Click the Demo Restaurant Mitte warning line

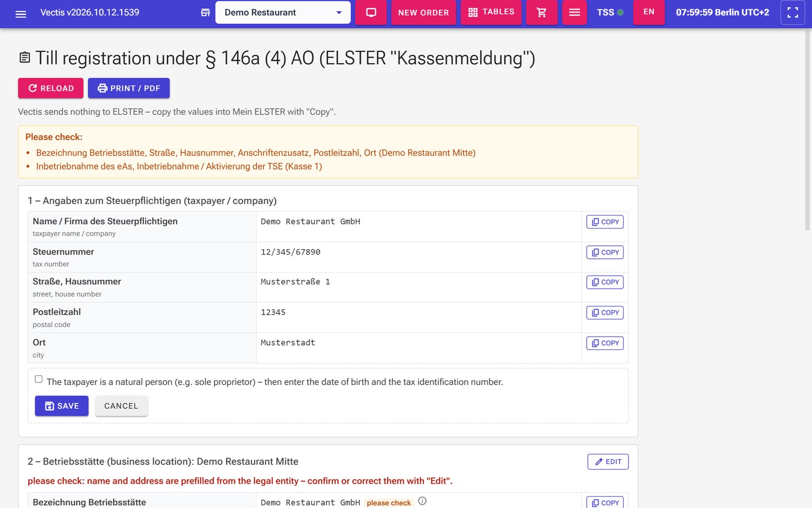click(x=256, y=153)
